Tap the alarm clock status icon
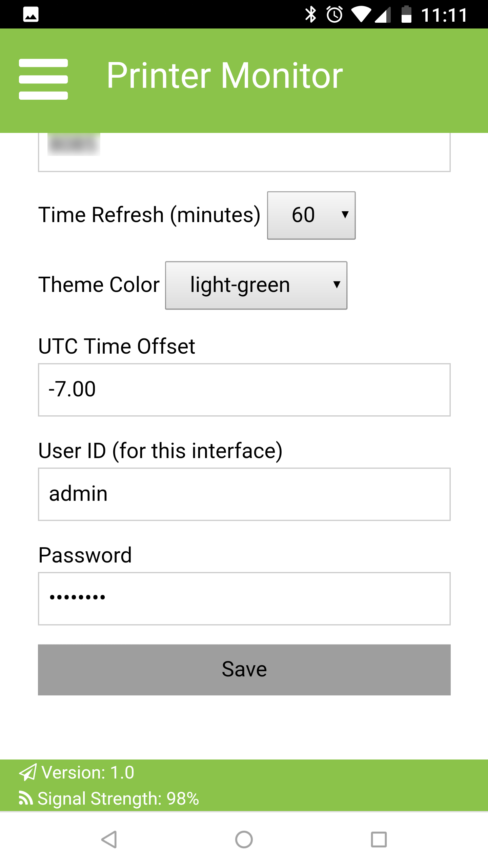The image size is (488, 868). pos(334,15)
